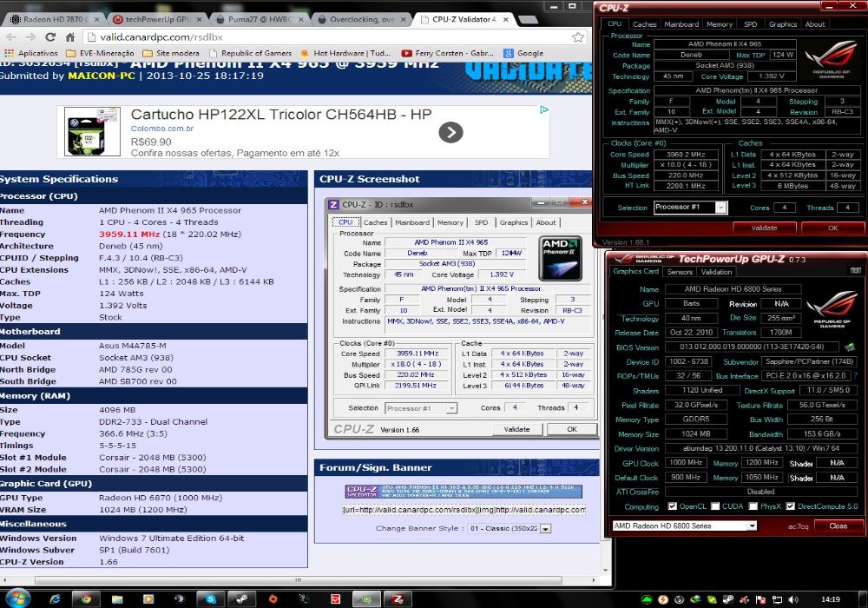Open the Aplicativos apps shortcut
This screenshot has height=608, width=868.
pyautogui.click(x=31, y=53)
